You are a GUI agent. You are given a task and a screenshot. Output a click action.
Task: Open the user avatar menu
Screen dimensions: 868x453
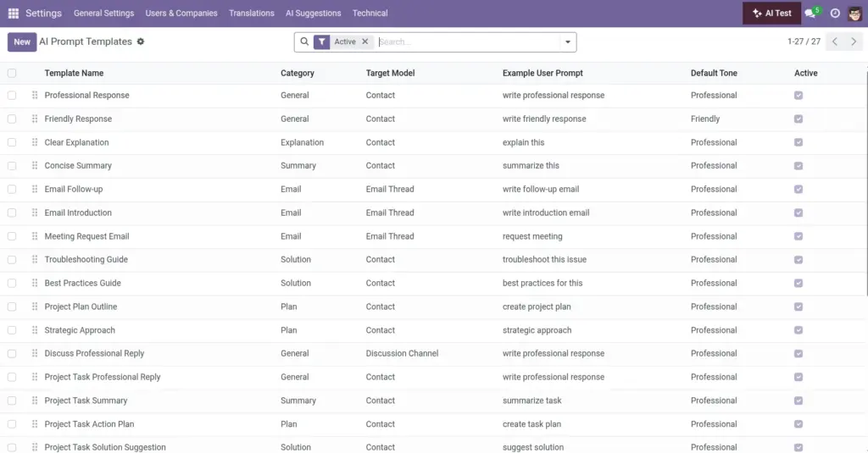854,14
